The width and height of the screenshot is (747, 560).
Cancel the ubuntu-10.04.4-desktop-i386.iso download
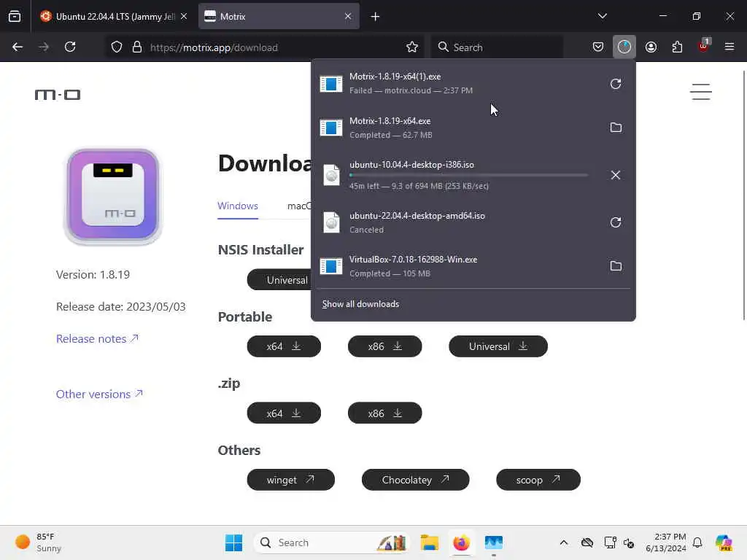point(616,175)
